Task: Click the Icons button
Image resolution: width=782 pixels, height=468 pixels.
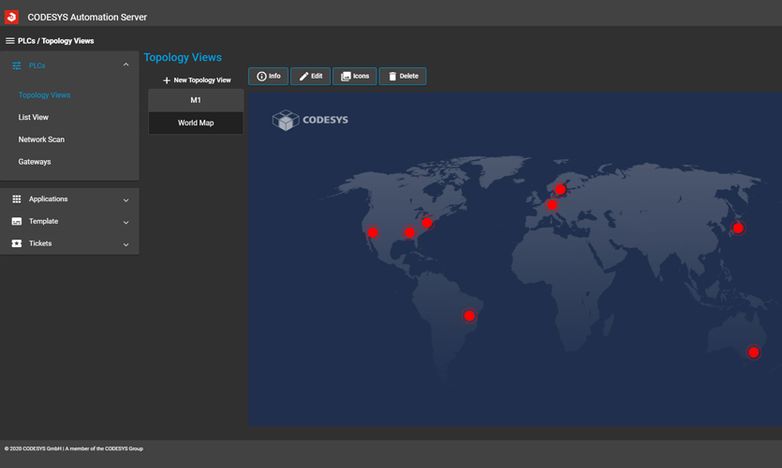Action: (x=355, y=76)
